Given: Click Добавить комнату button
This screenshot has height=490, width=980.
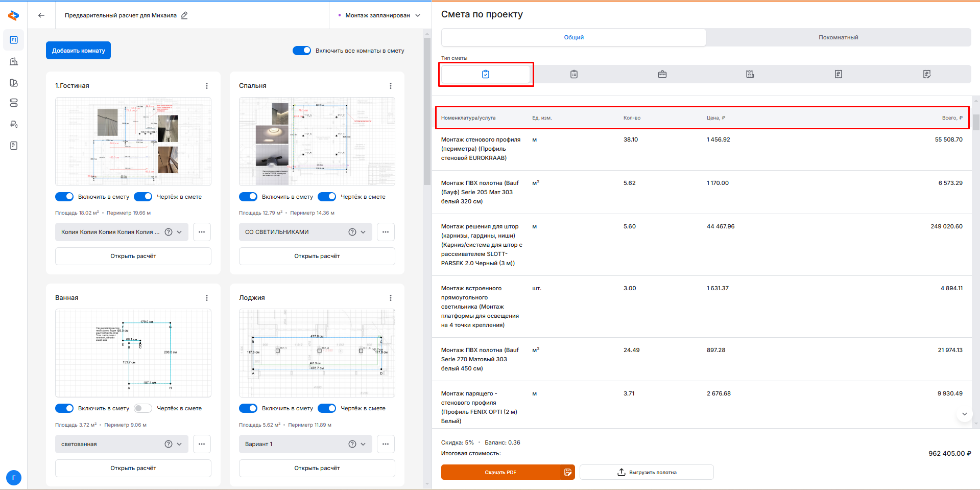Looking at the screenshot, I should click(x=78, y=51).
